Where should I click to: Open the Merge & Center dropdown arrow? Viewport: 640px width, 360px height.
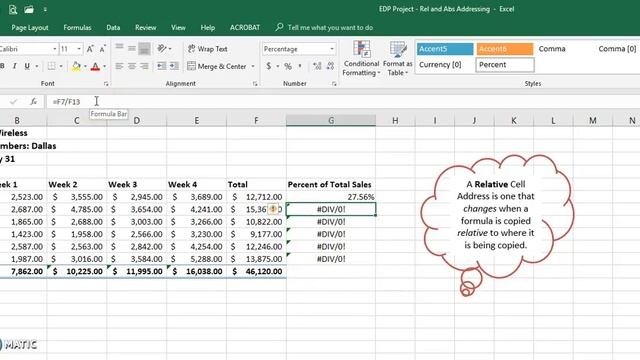coord(253,66)
